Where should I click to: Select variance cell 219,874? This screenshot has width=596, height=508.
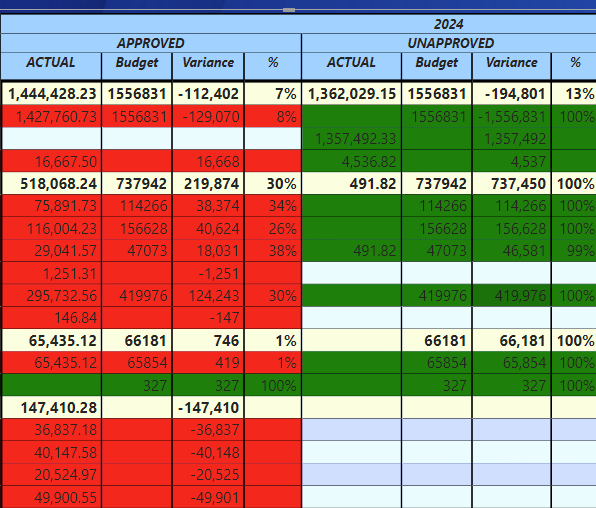click(x=208, y=184)
